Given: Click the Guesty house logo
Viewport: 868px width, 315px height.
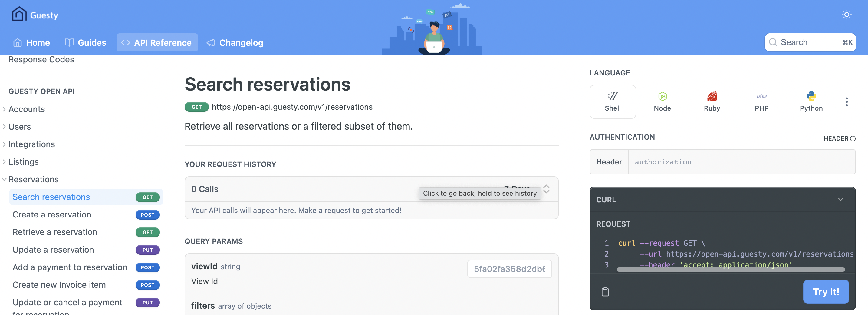Looking at the screenshot, I should [19, 15].
